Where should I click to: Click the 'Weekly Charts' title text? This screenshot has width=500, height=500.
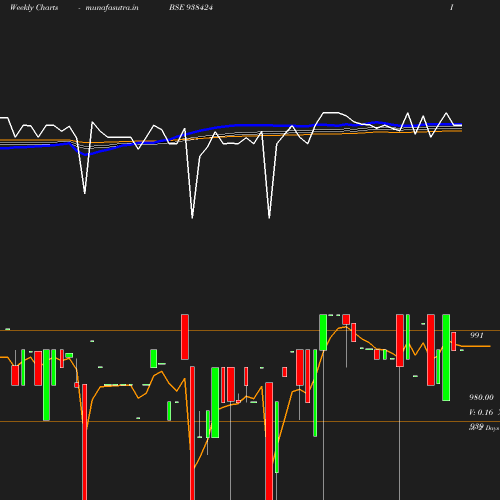click(34, 7)
